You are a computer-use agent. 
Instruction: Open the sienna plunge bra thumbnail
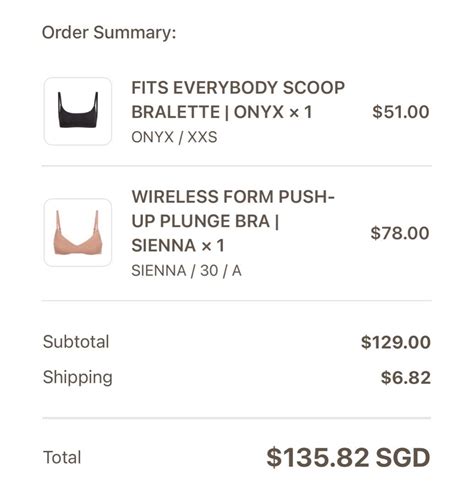pyautogui.click(x=78, y=233)
